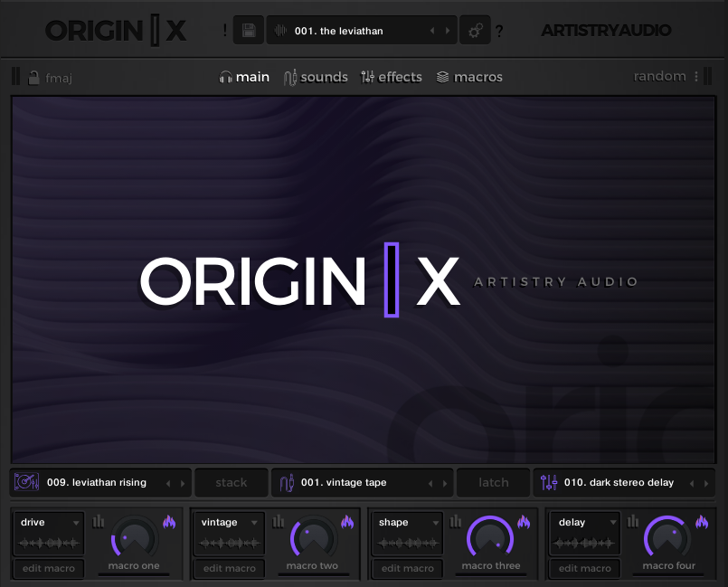Click the flame icon above macro one knob
728x587 pixels.
pyautogui.click(x=169, y=522)
